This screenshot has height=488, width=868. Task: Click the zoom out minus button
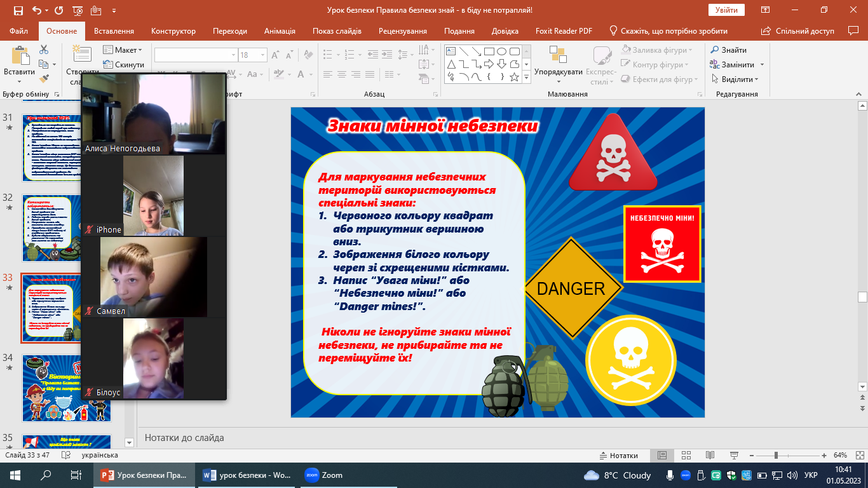751,456
